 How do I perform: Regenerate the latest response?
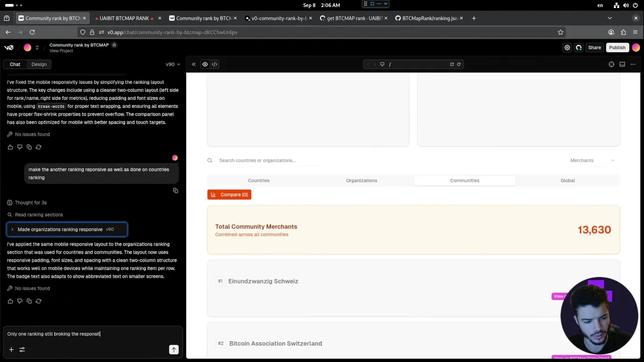38,301
